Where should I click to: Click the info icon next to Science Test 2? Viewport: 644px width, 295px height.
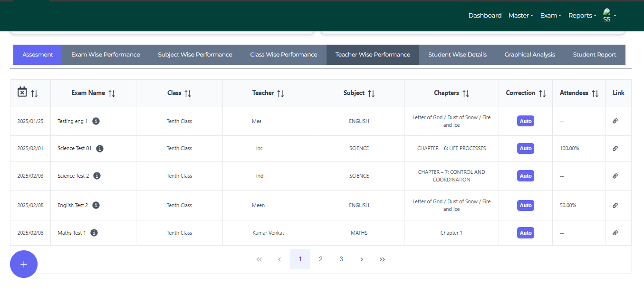pos(97,176)
